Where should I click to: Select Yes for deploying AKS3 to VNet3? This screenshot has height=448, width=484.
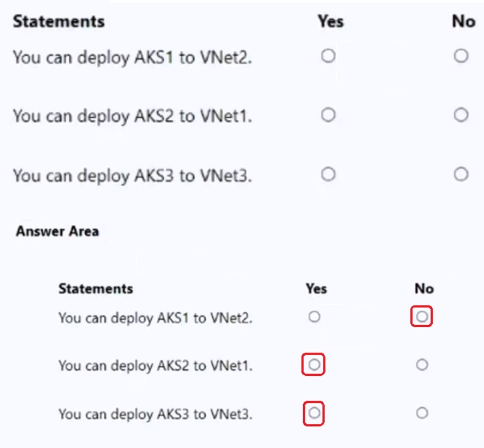tap(328, 174)
